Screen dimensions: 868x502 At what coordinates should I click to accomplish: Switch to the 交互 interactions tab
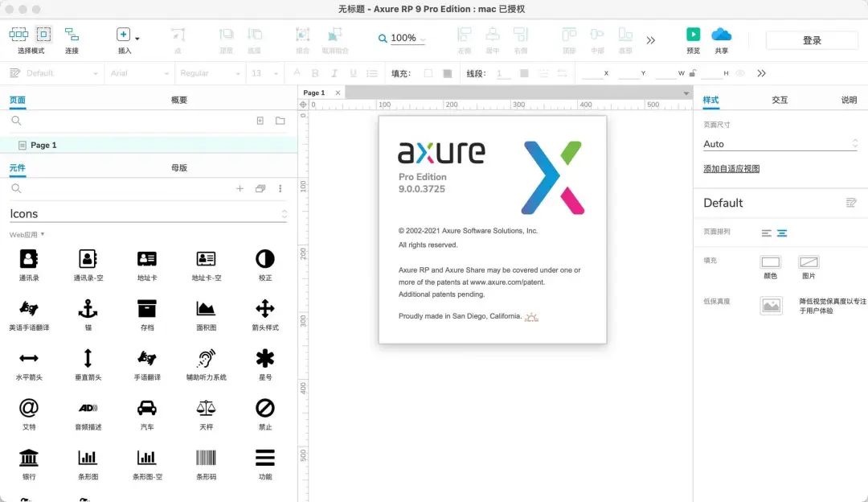tap(780, 100)
